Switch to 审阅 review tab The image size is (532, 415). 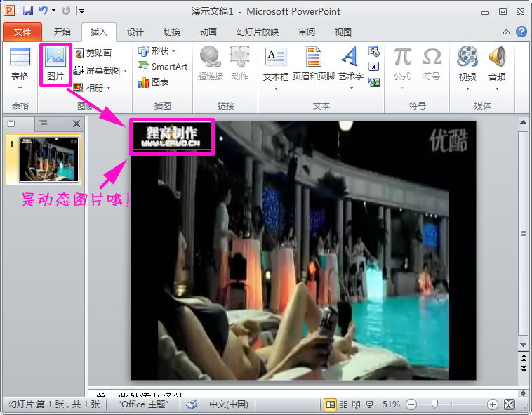(x=307, y=32)
